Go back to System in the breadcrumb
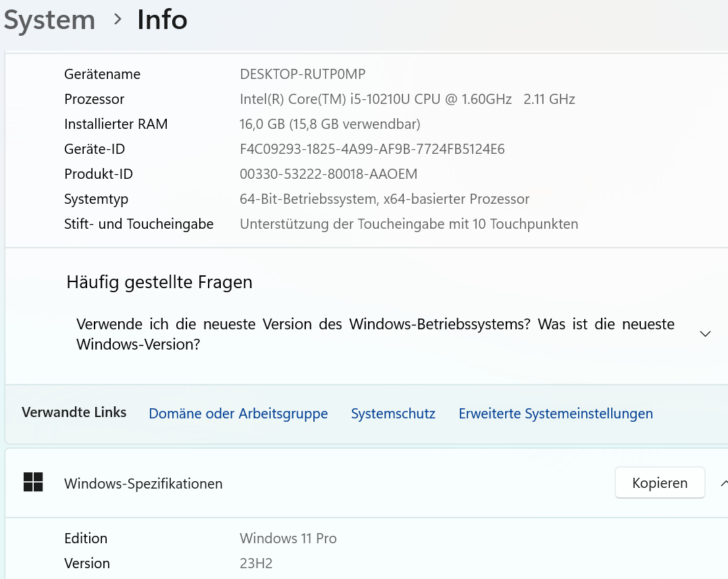Image resolution: width=728 pixels, height=579 pixels. 49,20
